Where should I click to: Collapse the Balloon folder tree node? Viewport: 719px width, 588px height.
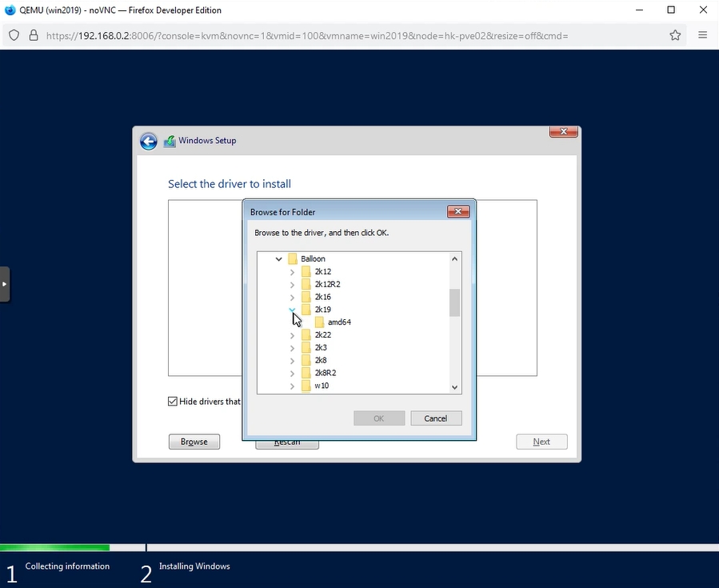(x=278, y=259)
